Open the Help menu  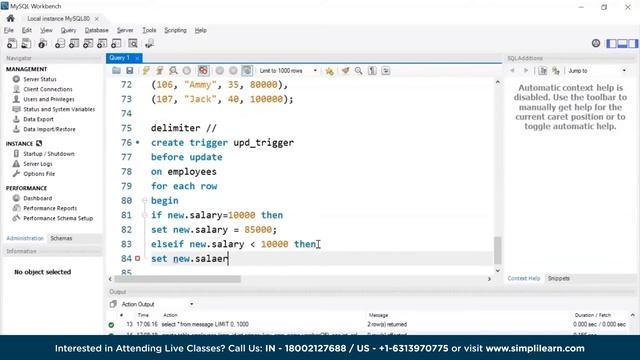point(200,30)
